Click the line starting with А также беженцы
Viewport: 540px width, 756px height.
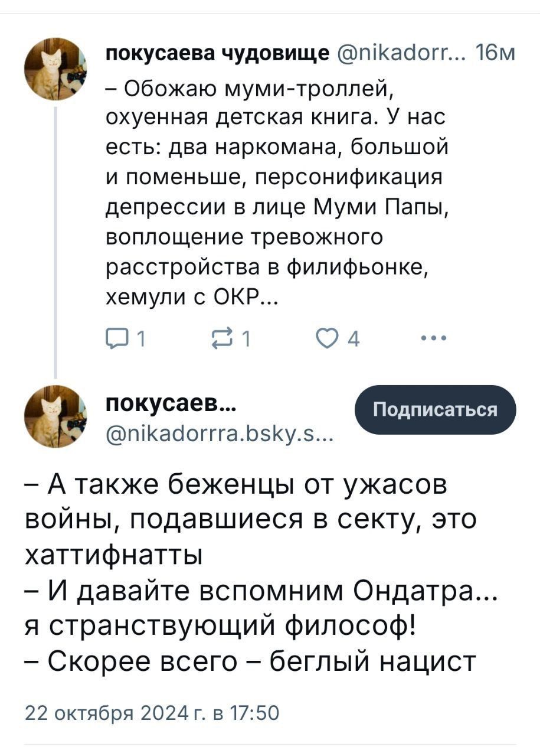point(237,486)
